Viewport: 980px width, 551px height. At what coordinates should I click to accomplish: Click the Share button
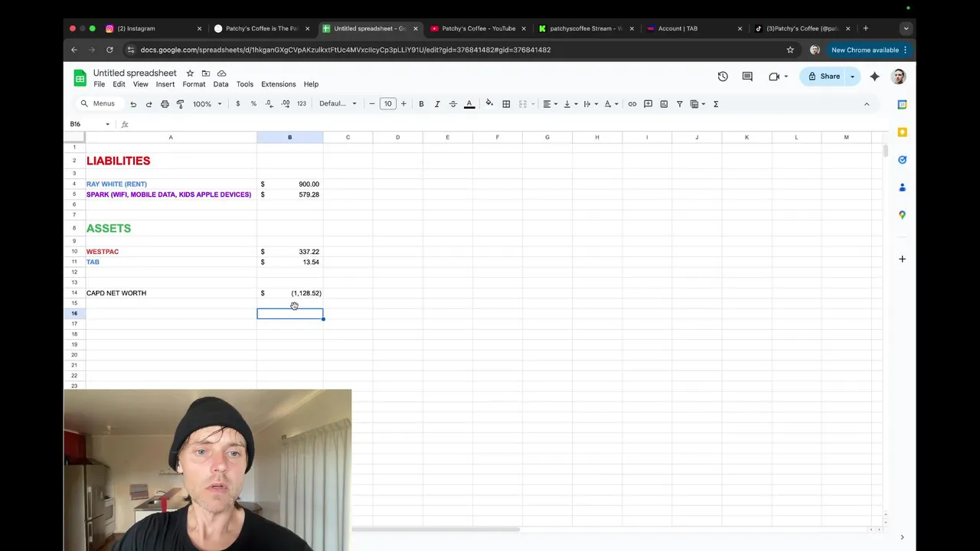[824, 77]
